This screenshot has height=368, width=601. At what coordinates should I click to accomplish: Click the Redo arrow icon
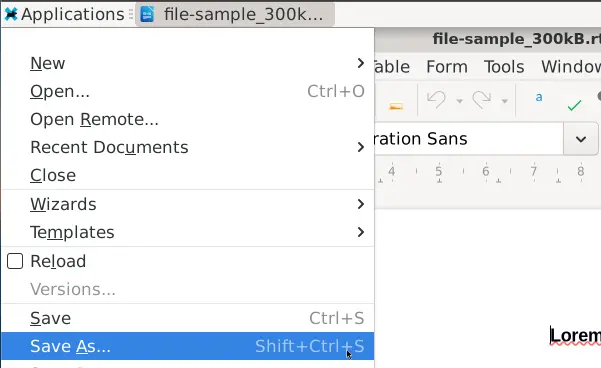482,100
